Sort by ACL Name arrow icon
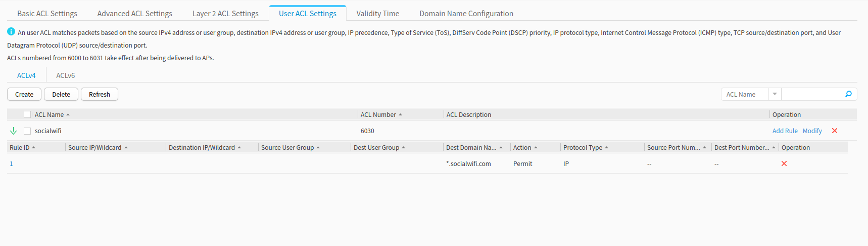This screenshot has height=246, width=868. tap(68, 115)
